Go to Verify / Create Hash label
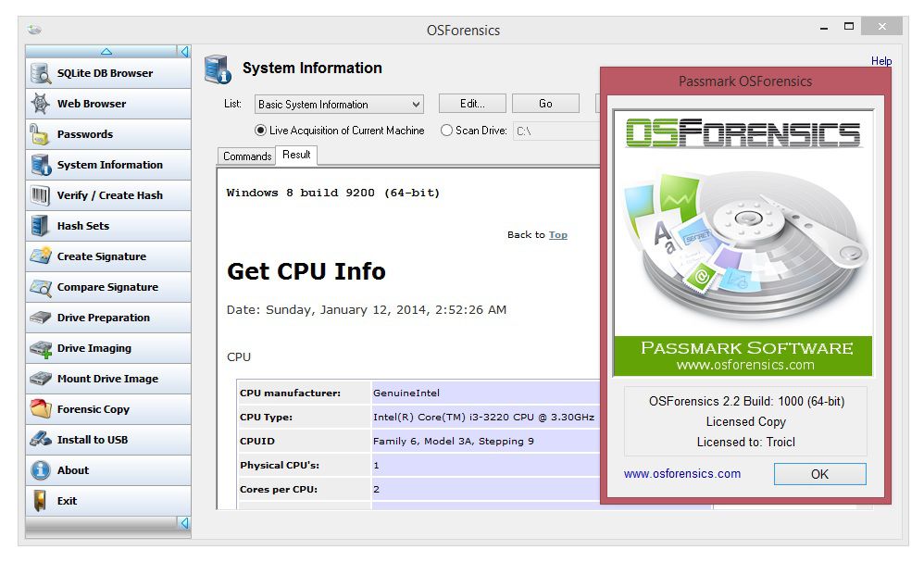The width and height of the screenshot is (924, 562). (x=109, y=195)
